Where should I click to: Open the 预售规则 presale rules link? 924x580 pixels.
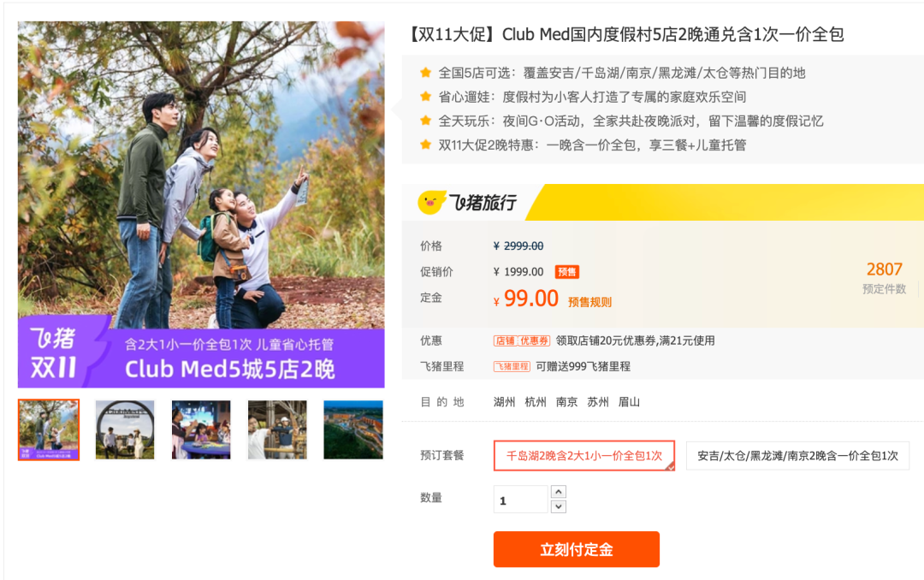(589, 302)
